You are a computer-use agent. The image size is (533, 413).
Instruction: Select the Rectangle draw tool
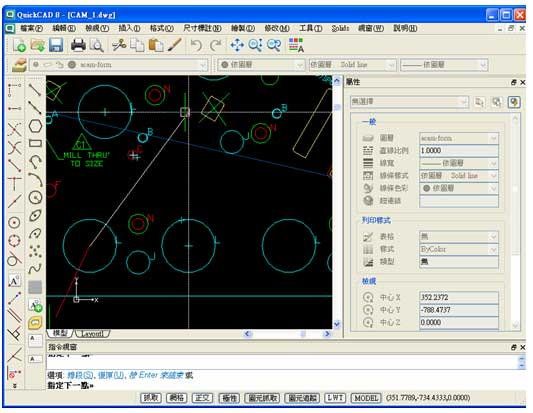(35, 143)
